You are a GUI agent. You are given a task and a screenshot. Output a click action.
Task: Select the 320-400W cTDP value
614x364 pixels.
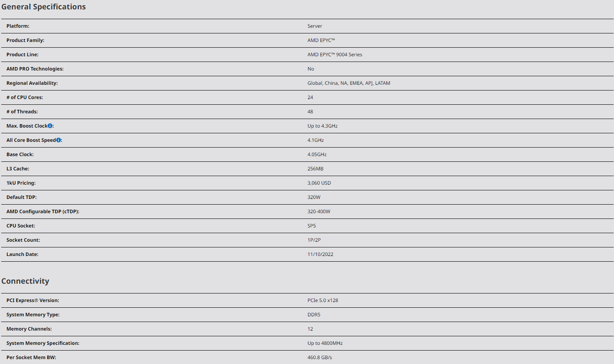point(319,212)
